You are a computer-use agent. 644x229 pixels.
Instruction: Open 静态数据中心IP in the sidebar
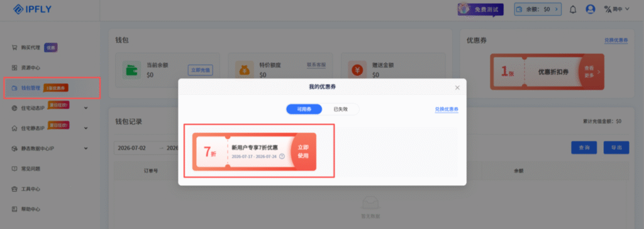pos(38,148)
